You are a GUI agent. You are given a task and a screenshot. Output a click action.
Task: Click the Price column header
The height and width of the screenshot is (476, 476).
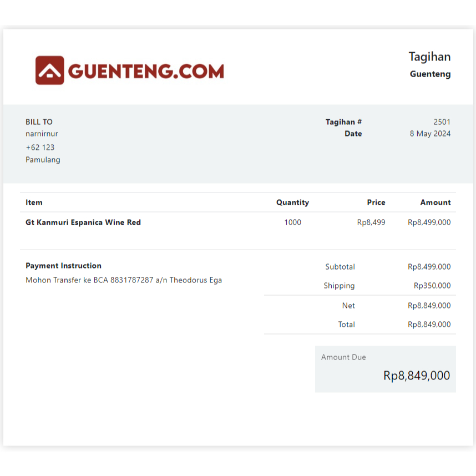click(376, 202)
